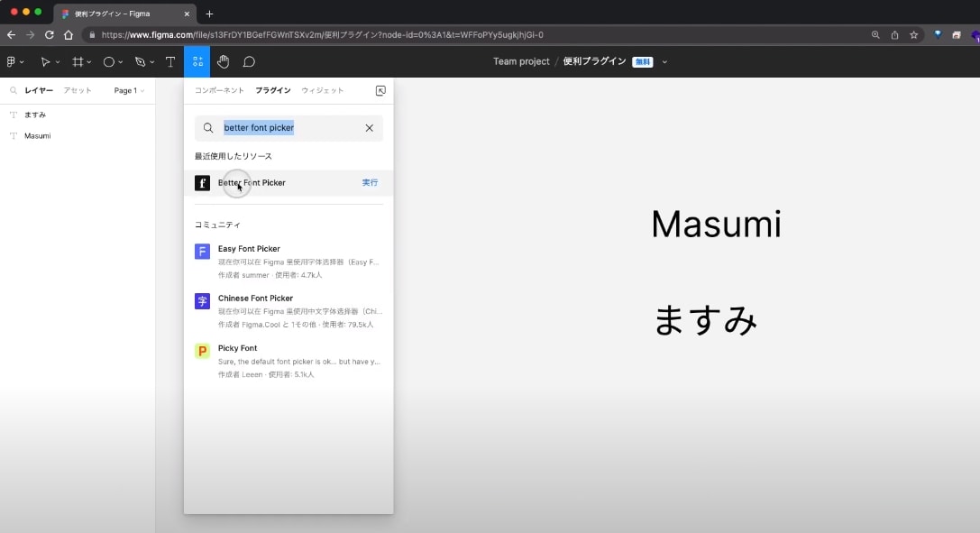
Task: Select the ますみ text on canvas
Action: [706, 320]
